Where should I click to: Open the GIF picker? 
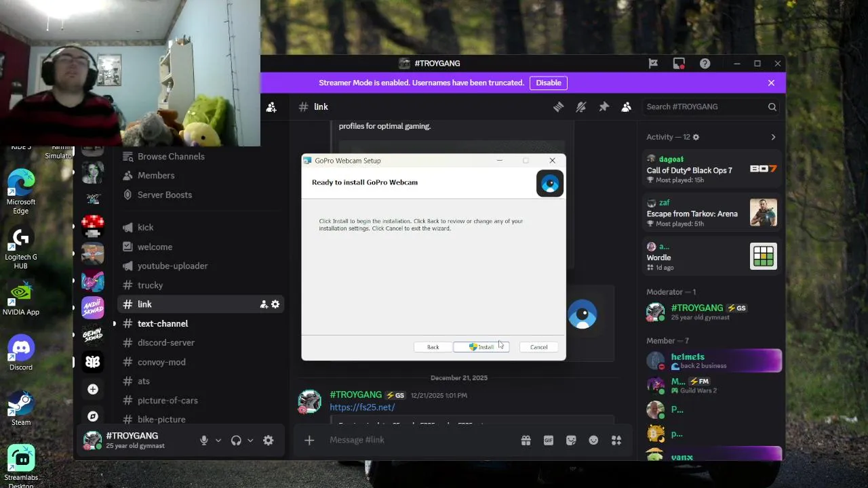549,441
